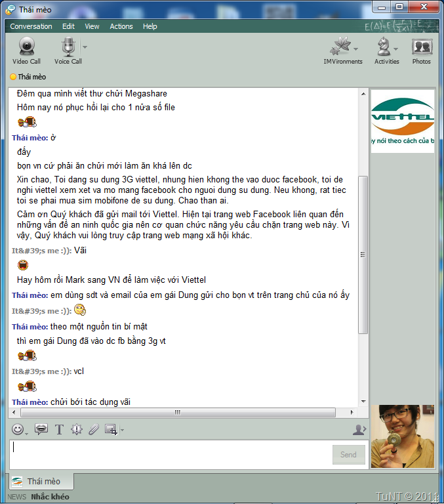The width and height of the screenshot is (444, 504).
Task: Click the Yahoo Messenger title bar icon
Action: tap(10, 10)
